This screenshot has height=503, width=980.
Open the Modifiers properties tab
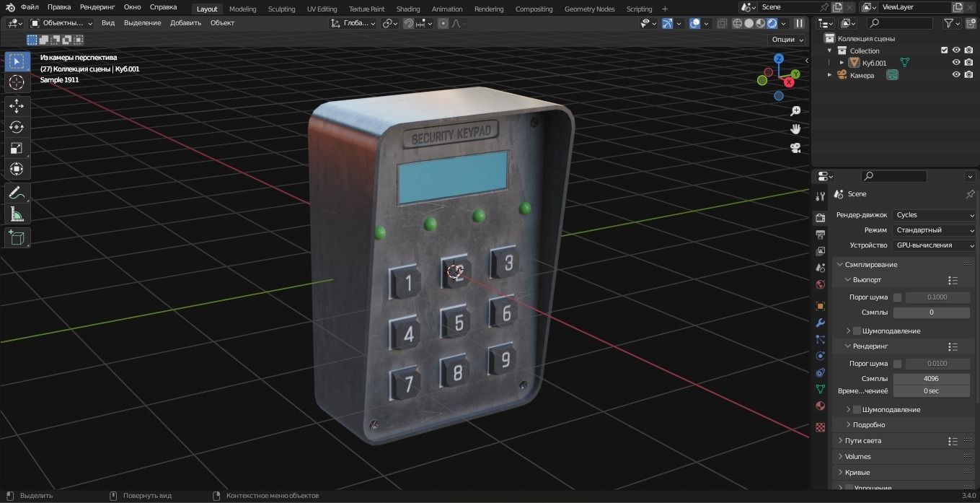[820, 323]
